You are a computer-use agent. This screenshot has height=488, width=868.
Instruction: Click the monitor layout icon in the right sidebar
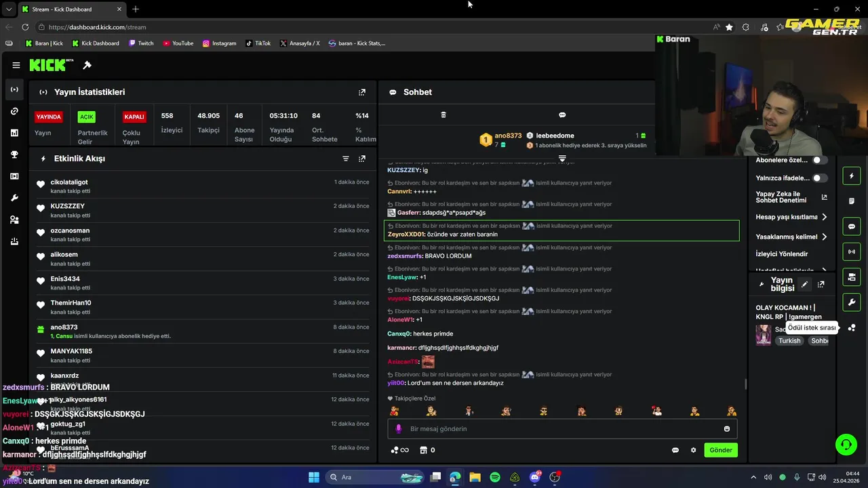pos(852,277)
